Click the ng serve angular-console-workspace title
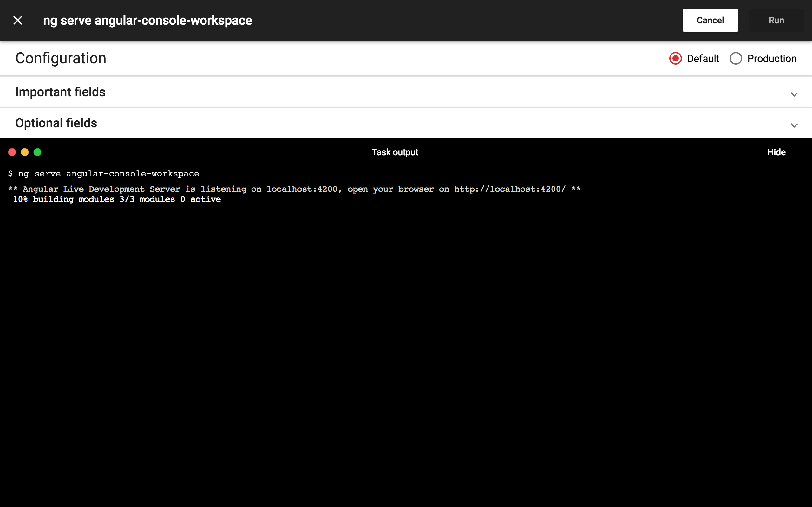812x507 pixels. click(147, 21)
